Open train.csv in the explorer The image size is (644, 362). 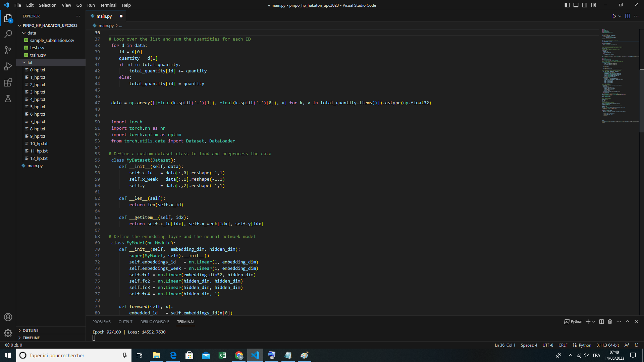coord(38,55)
